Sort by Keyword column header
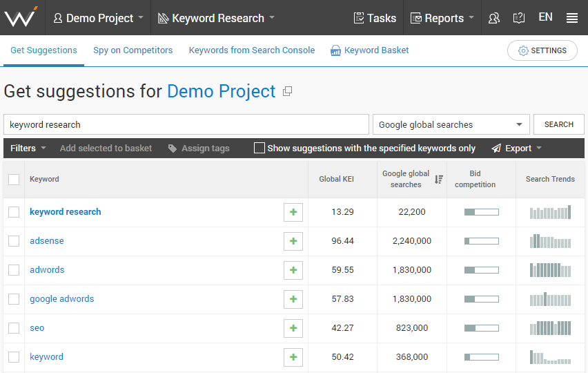The height and width of the screenshot is (373, 588). click(x=44, y=180)
